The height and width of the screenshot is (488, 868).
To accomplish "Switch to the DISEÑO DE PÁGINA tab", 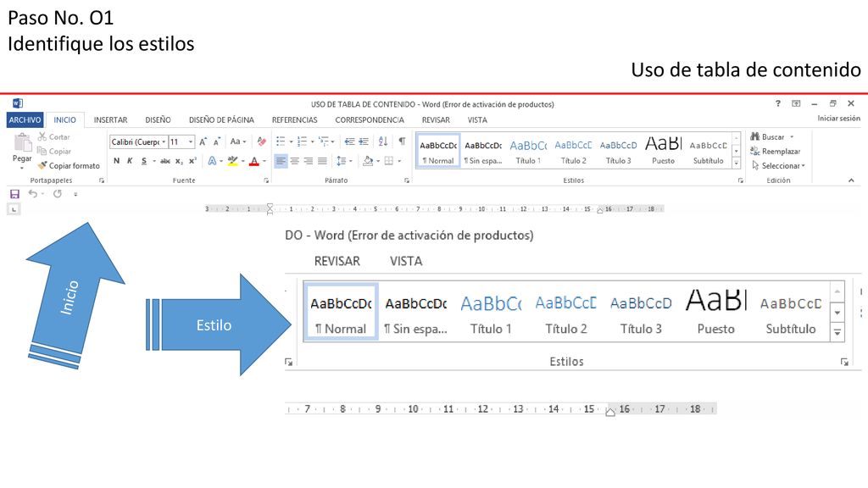I will click(221, 119).
